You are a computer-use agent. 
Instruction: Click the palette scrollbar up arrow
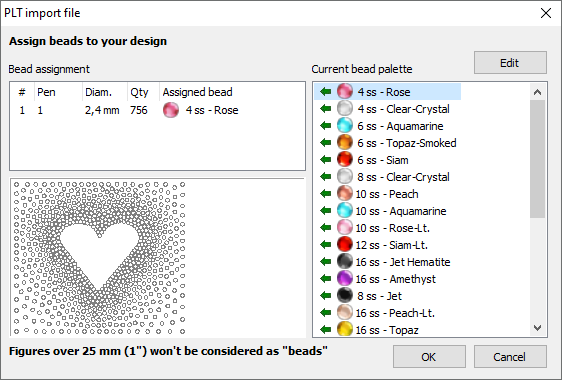(x=537, y=92)
